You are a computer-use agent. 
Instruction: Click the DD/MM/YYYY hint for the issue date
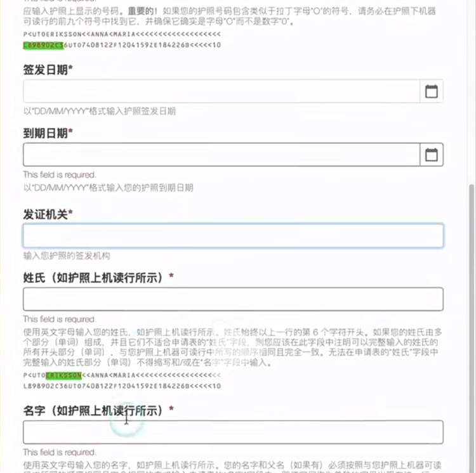(99, 111)
